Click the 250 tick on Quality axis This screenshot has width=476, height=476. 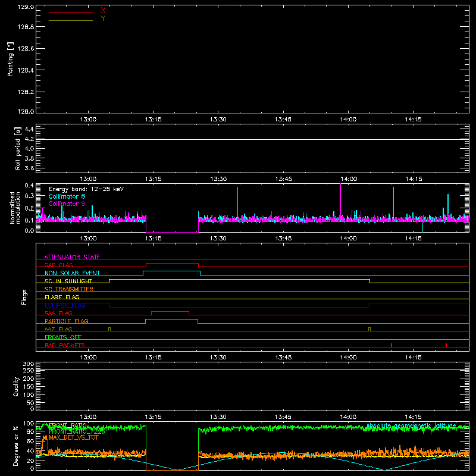[29, 370]
